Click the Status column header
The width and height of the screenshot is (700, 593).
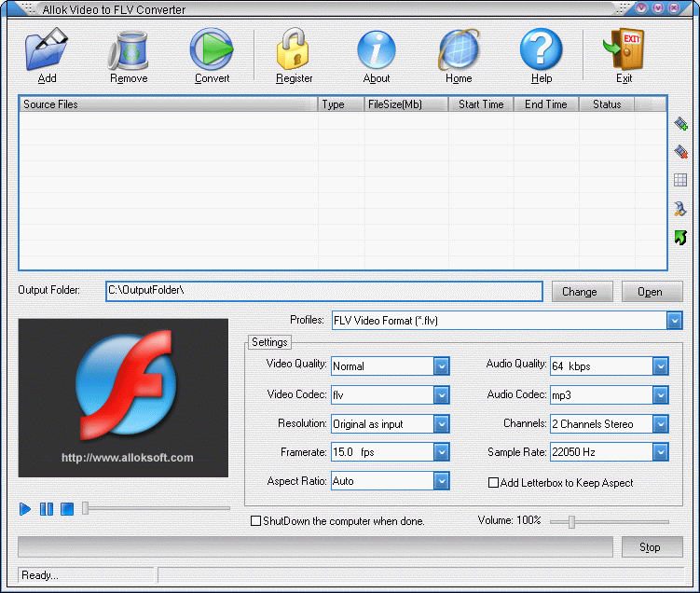[x=607, y=104]
